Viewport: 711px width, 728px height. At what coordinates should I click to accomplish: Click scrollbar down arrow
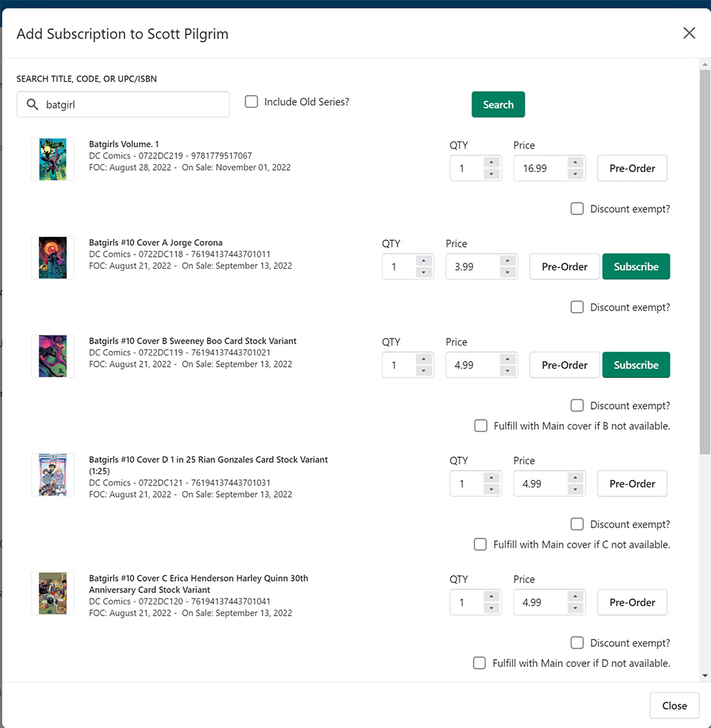point(705,676)
